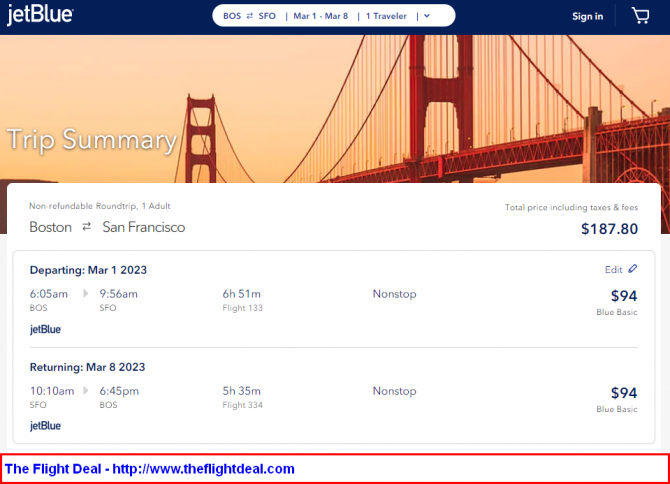Click 6:05am departure time
The width and height of the screenshot is (670, 484).
pos(49,293)
